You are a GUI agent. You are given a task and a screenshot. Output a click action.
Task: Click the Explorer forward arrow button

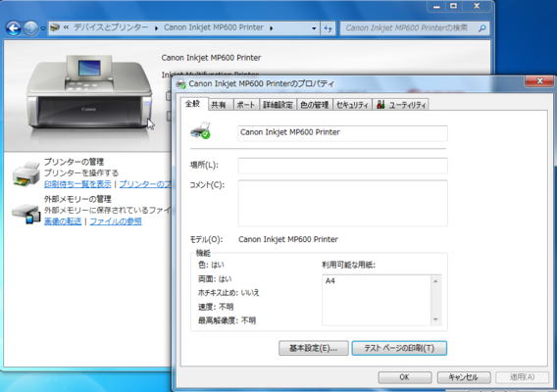[x=31, y=28]
